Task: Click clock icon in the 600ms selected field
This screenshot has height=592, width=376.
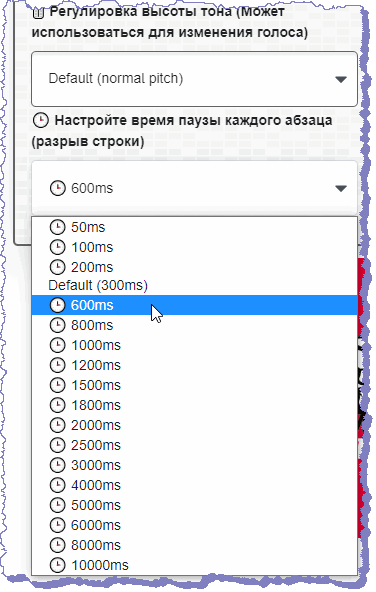Action: pos(57,188)
